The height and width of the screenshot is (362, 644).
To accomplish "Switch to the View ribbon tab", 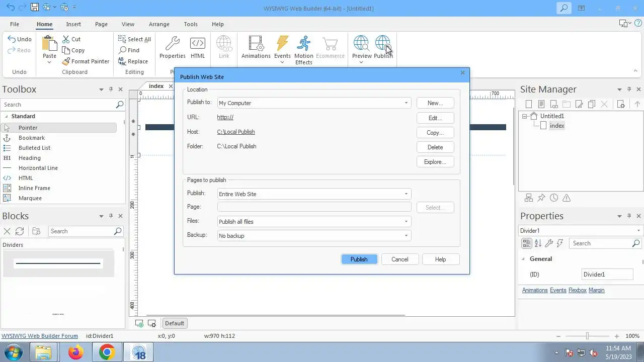I will 128,24.
